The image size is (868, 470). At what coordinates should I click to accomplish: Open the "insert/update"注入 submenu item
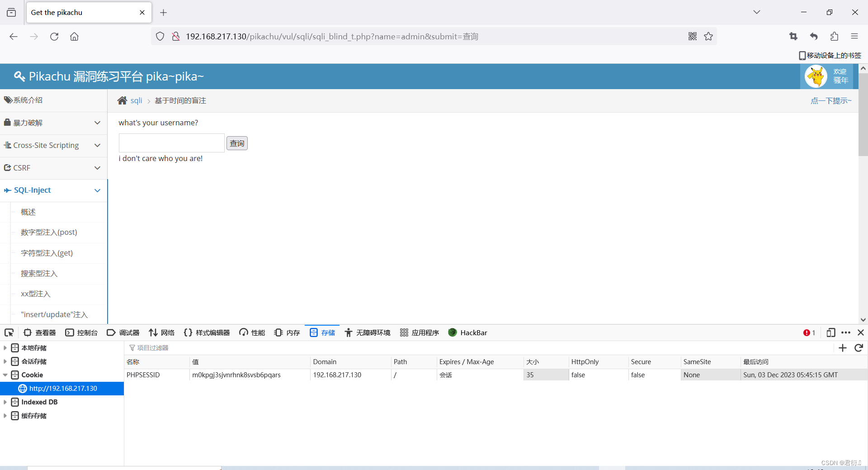[x=54, y=314]
